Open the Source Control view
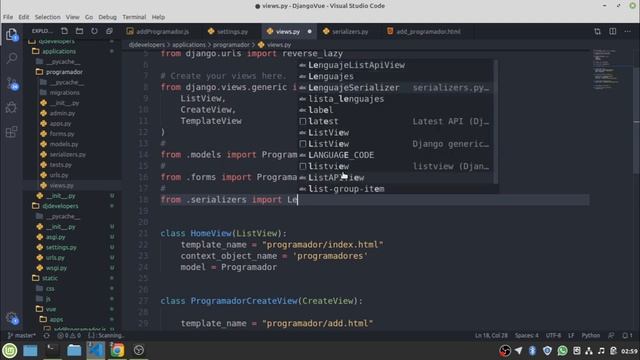Image resolution: width=640 pixels, height=360 pixels. point(12,84)
